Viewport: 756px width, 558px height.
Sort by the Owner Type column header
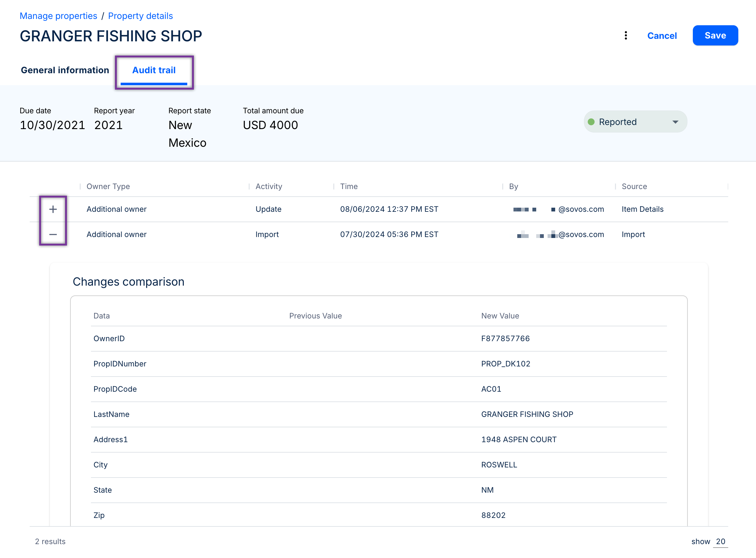click(108, 187)
